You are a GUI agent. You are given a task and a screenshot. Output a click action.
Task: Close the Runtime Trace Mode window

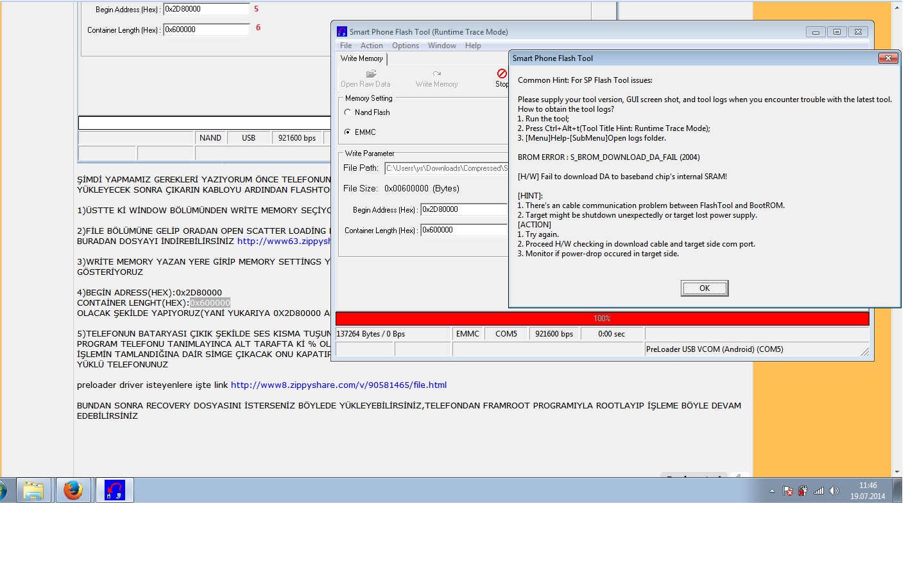859,31
